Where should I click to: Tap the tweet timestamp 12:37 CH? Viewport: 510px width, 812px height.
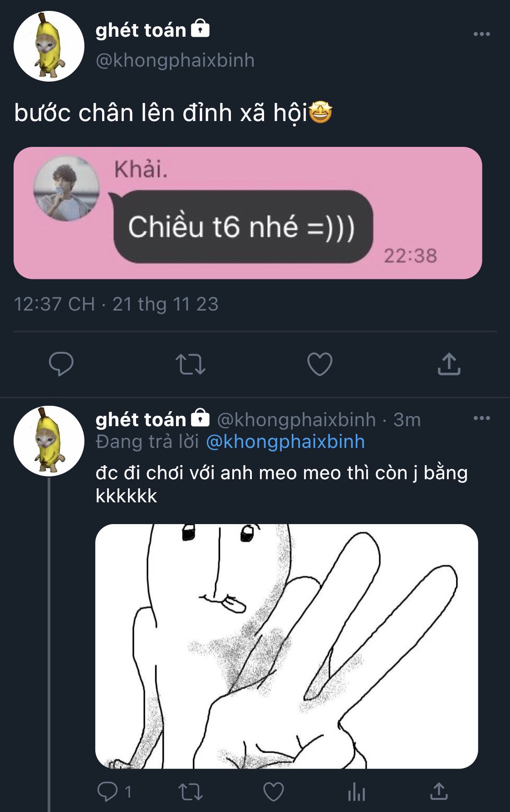tap(54, 304)
